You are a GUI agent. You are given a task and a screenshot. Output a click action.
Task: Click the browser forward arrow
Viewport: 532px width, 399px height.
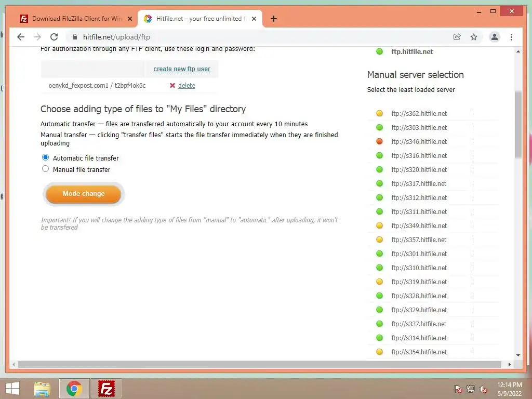[x=37, y=37]
